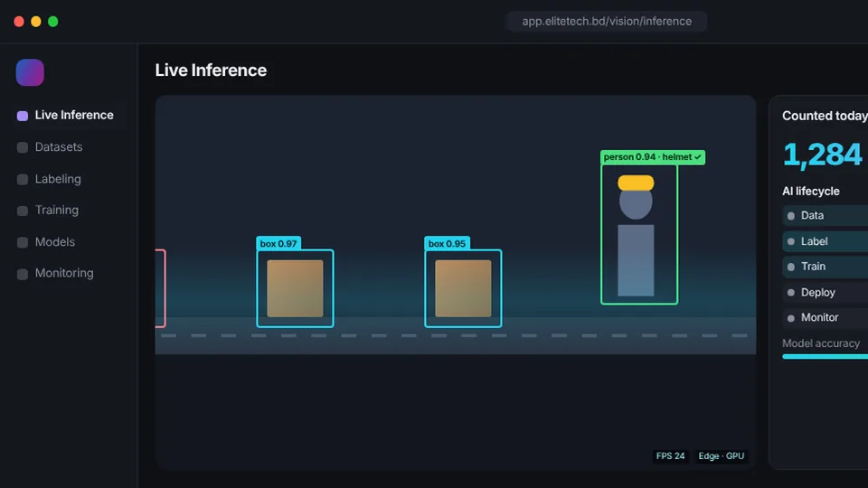Image resolution: width=868 pixels, height=488 pixels.
Task: Click the dot beside Data step
Action: click(x=791, y=216)
